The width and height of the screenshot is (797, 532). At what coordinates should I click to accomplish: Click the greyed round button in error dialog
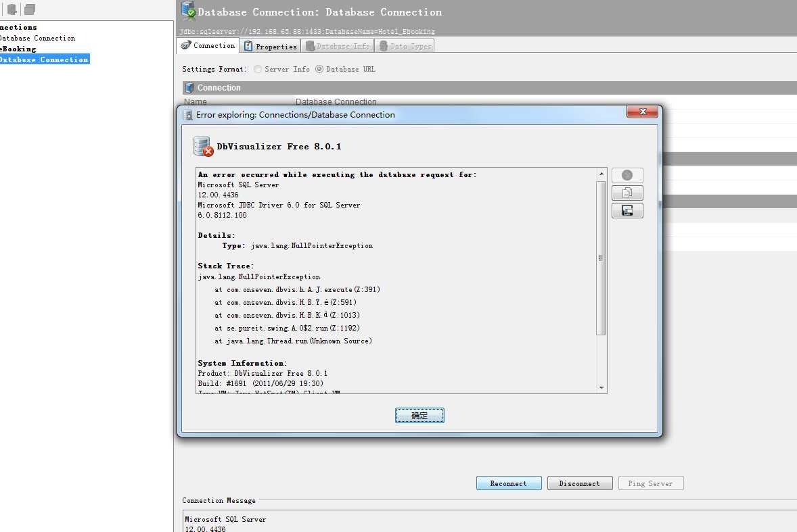coord(627,175)
